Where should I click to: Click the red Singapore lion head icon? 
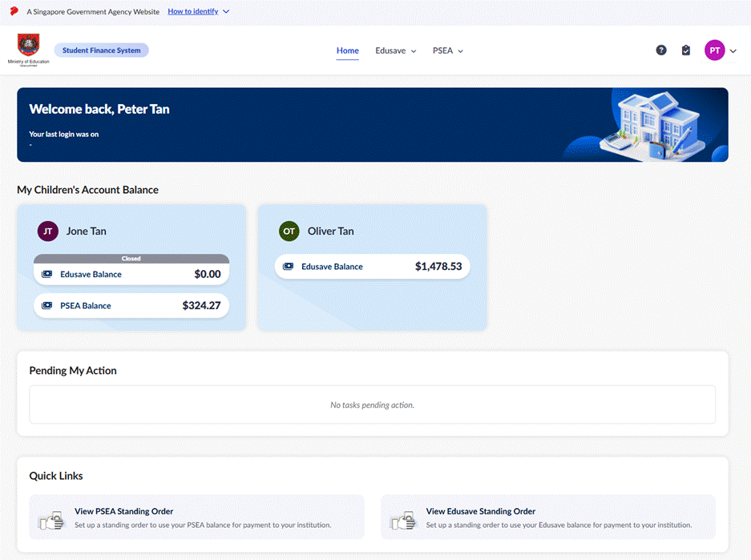click(x=14, y=11)
